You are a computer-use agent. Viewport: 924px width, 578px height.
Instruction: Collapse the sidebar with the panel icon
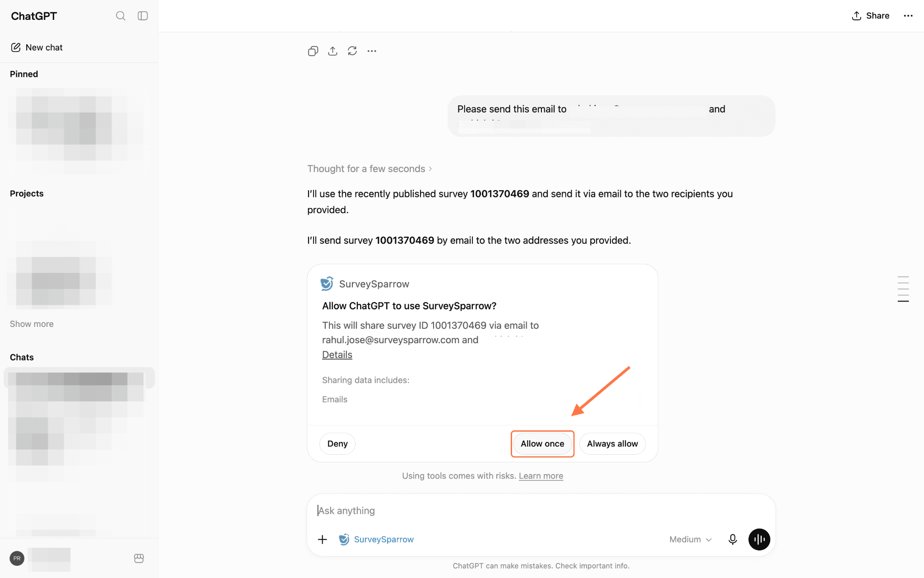tap(143, 16)
